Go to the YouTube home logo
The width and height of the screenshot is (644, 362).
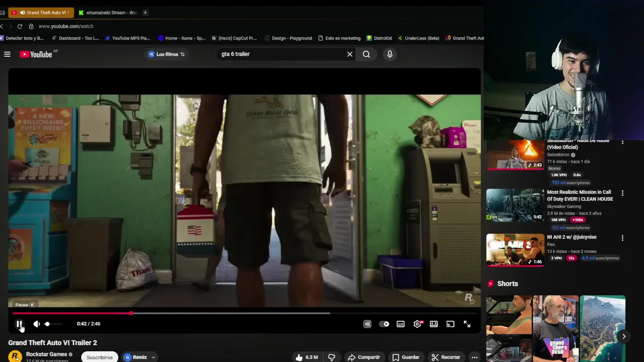[36, 54]
